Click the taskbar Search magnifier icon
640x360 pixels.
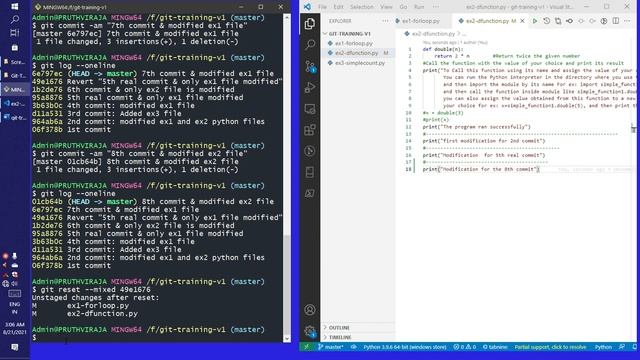coord(15,19)
